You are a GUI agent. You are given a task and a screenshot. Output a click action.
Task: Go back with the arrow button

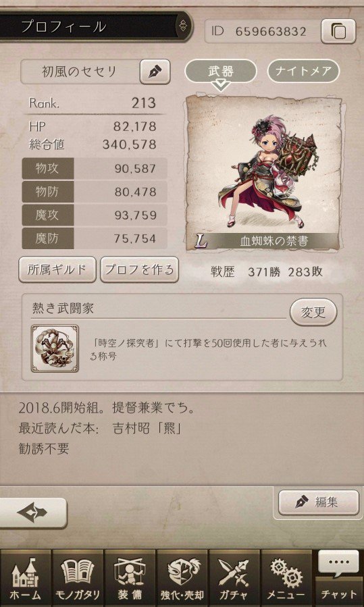pyautogui.click(x=33, y=513)
